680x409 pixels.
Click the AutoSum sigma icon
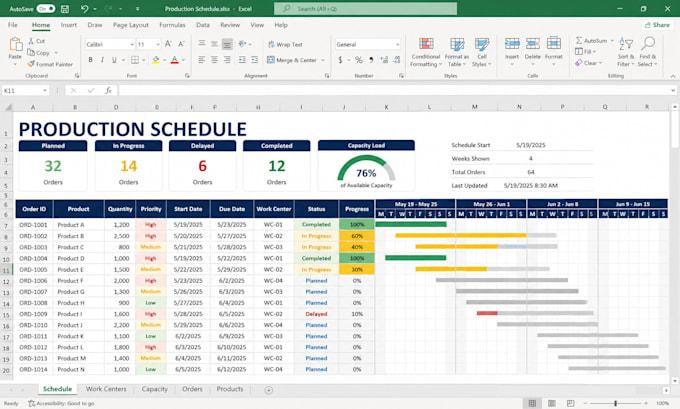pos(579,40)
